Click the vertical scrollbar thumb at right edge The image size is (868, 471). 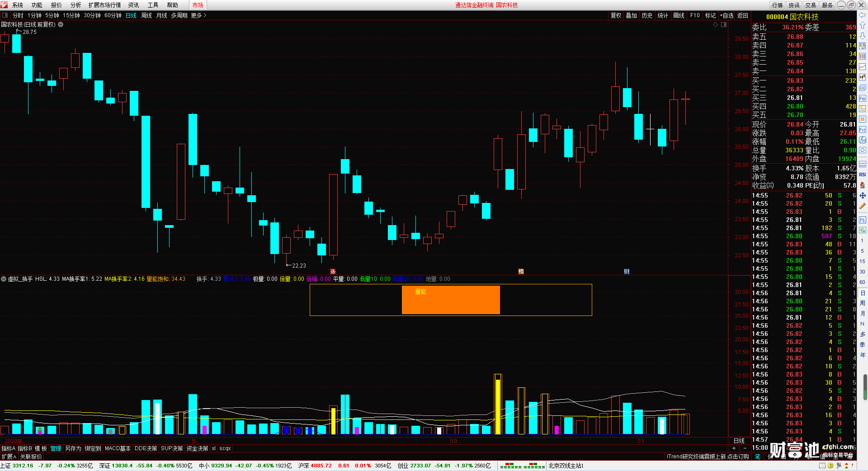(x=865, y=387)
